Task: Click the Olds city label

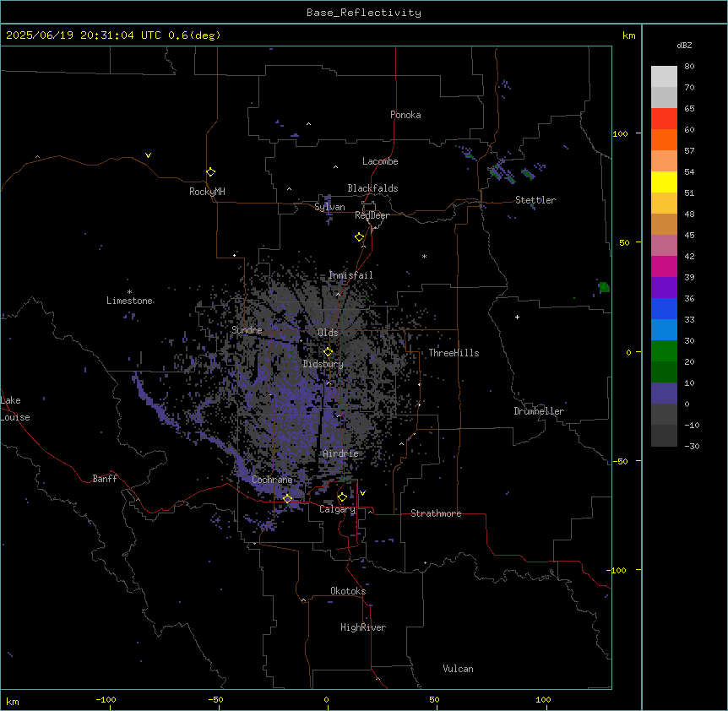Action: click(328, 333)
